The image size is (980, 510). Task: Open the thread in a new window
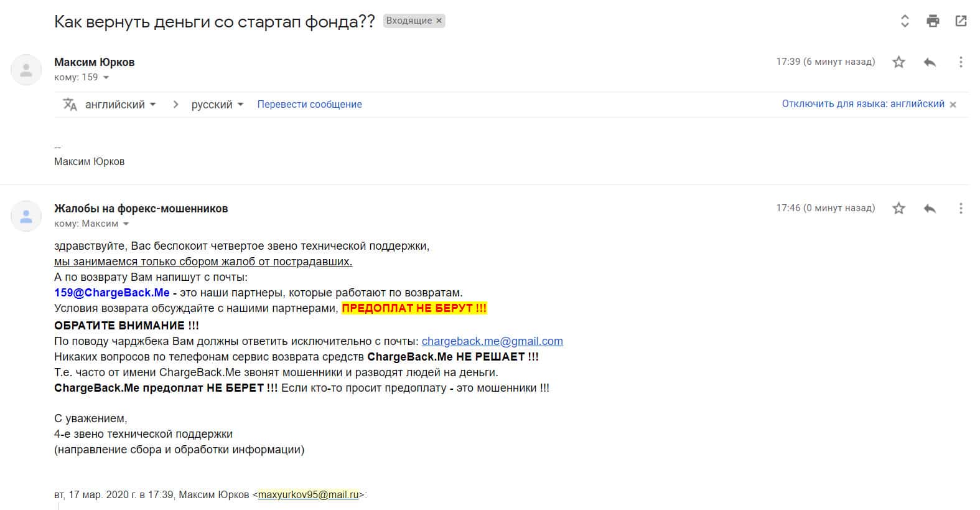click(961, 21)
